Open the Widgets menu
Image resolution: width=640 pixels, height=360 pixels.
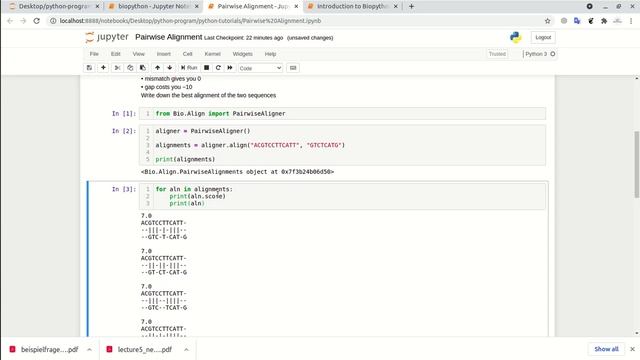point(242,54)
